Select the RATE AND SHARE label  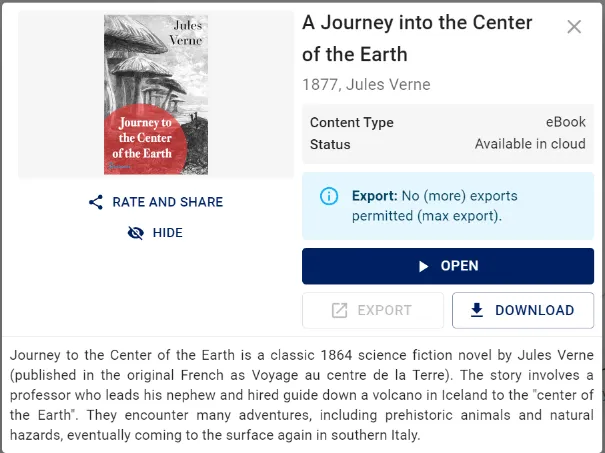point(167,202)
